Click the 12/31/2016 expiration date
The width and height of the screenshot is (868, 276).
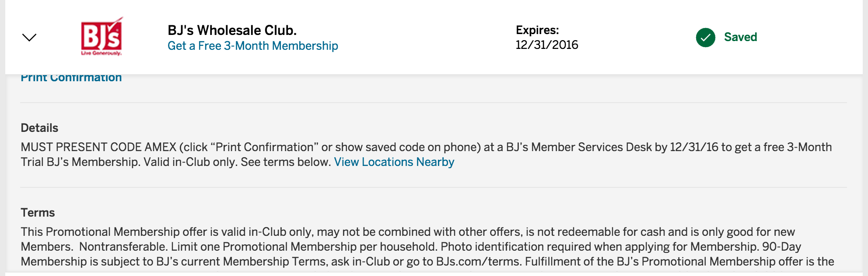point(547,45)
